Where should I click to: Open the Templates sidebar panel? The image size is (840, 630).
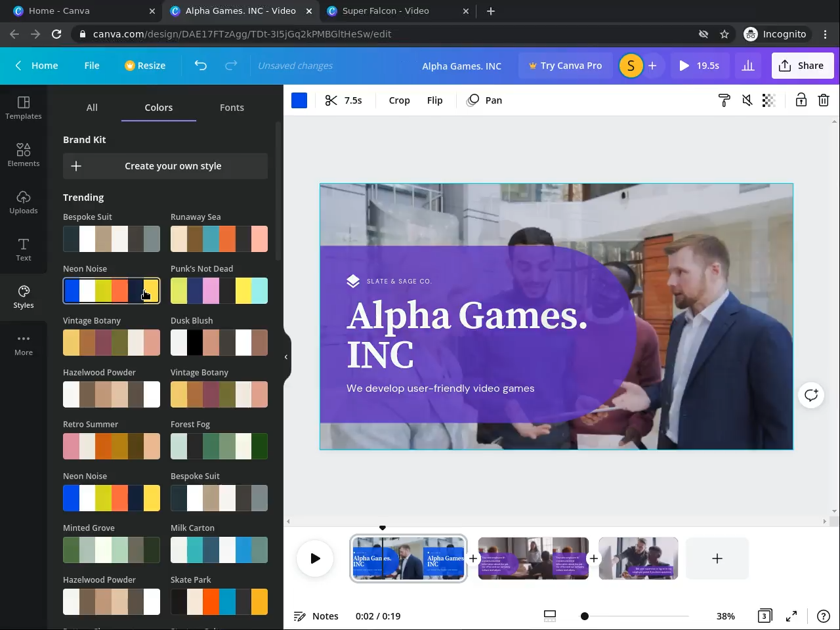(24, 108)
